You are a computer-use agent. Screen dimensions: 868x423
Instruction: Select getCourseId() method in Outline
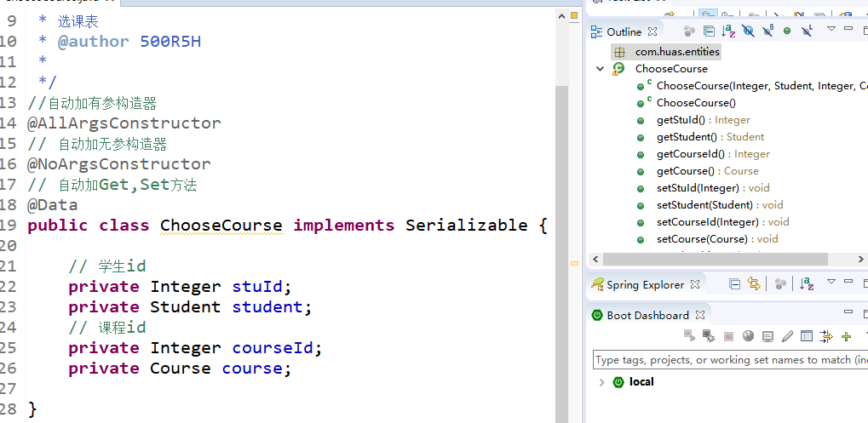point(713,154)
